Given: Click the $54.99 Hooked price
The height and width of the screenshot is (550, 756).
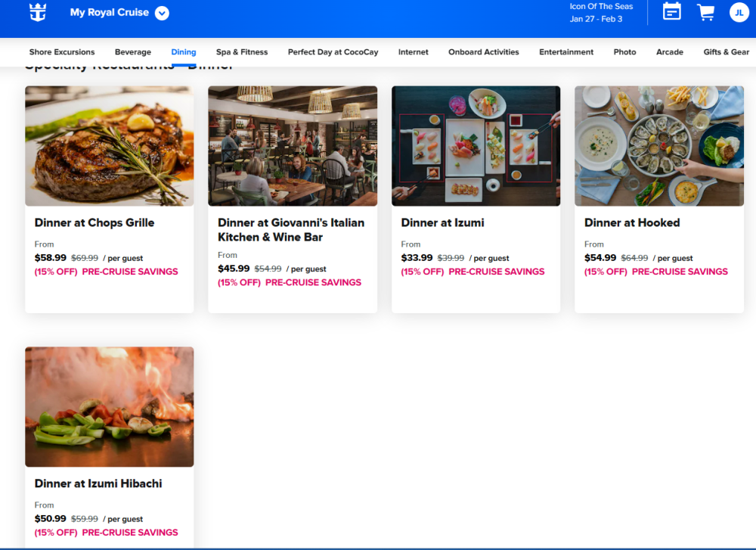Looking at the screenshot, I should (x=600, y=258).
